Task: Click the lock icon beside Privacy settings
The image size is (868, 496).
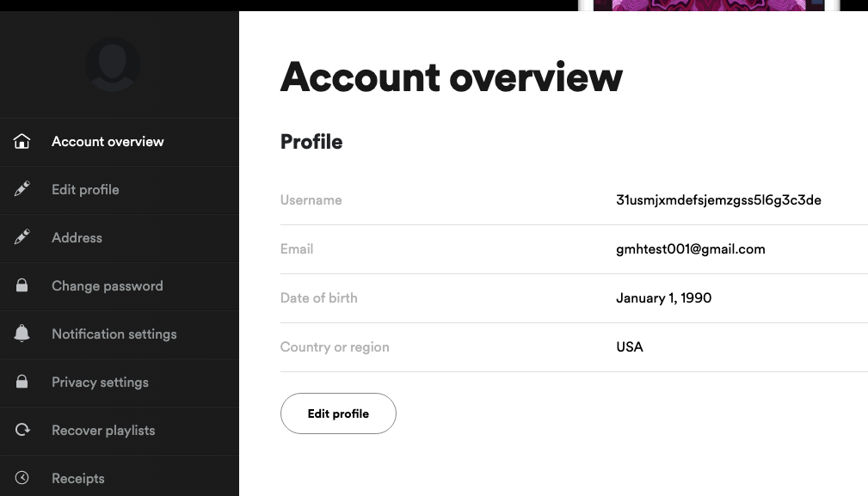Action: point(22,383)
